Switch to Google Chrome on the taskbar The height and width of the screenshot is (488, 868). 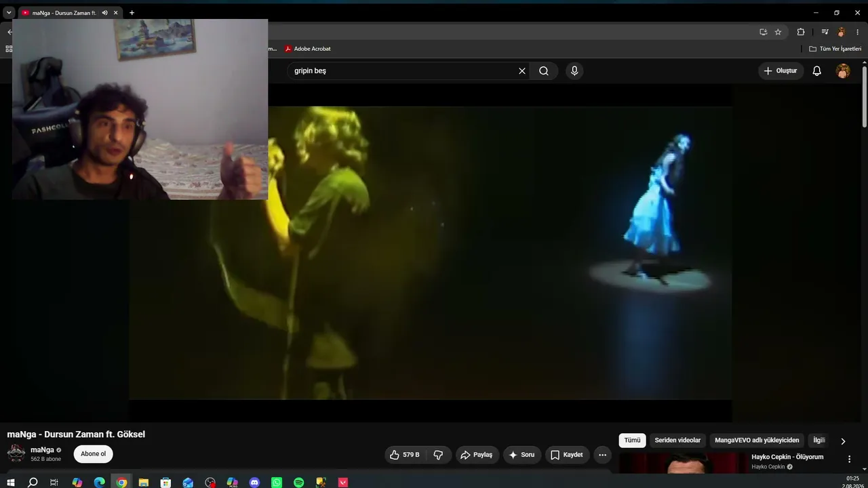click(x=121, y=483)
